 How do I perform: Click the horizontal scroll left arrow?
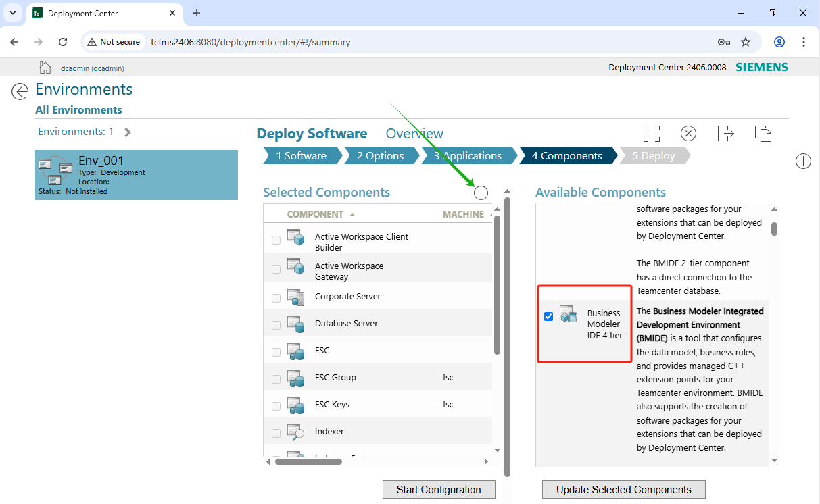pos(268,461)
